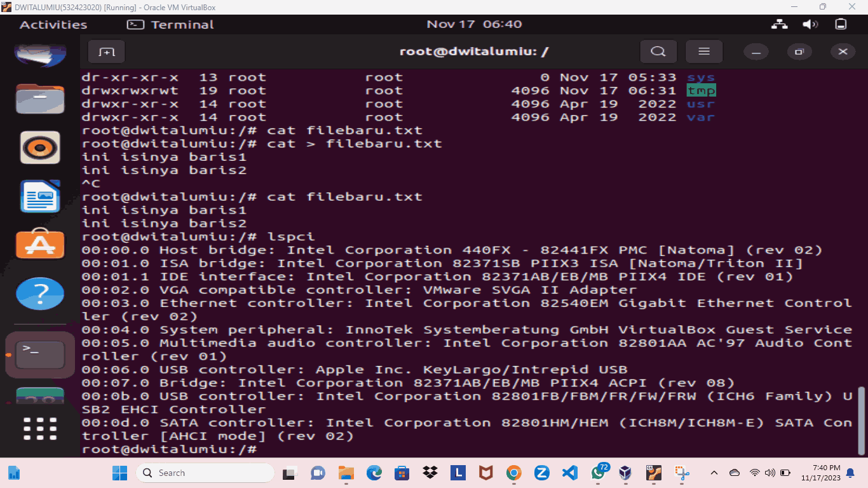
Task: Open the Windows clock showing 7:40 PM
Action: 820,473
